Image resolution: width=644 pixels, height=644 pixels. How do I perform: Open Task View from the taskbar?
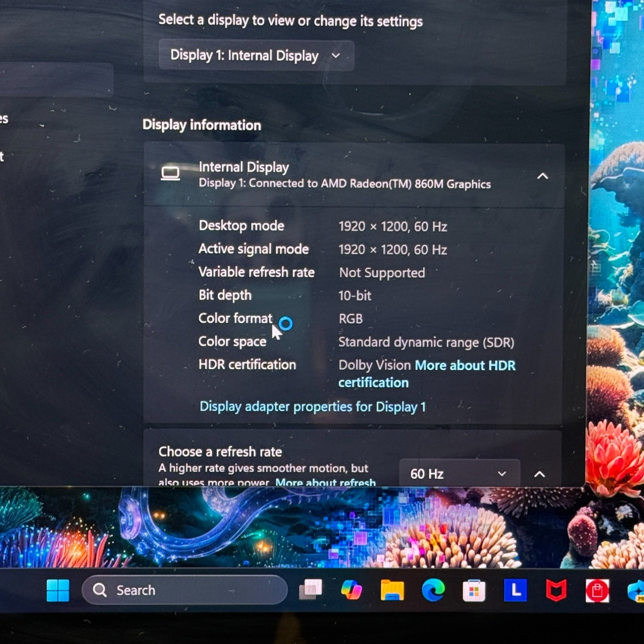coord(310,590)
